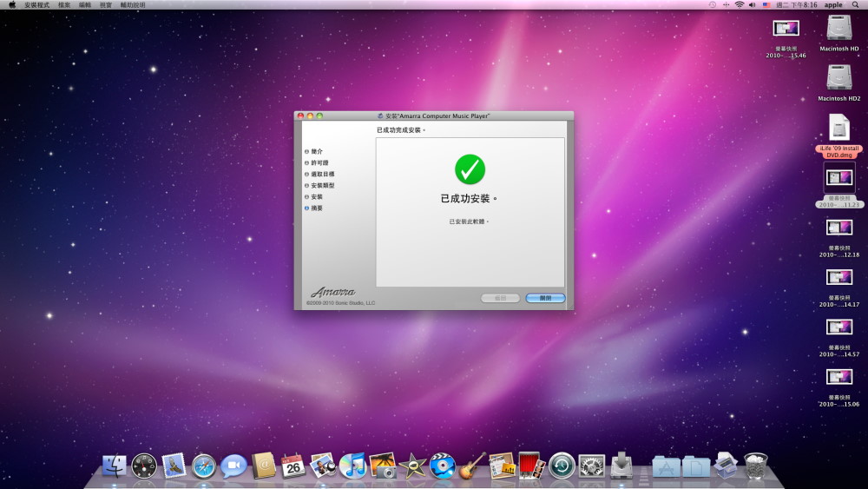This screenshot has height=489, width=868.
Task: Open the Trash in the Dock
Action: pyautogui.click(x=756, y=466)
